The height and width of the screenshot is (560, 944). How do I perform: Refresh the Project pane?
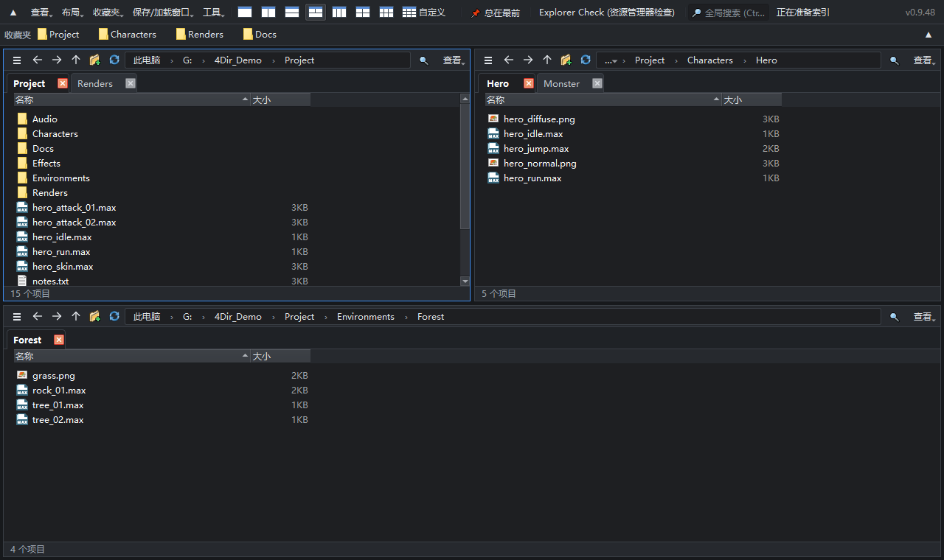tap(114, 60)
